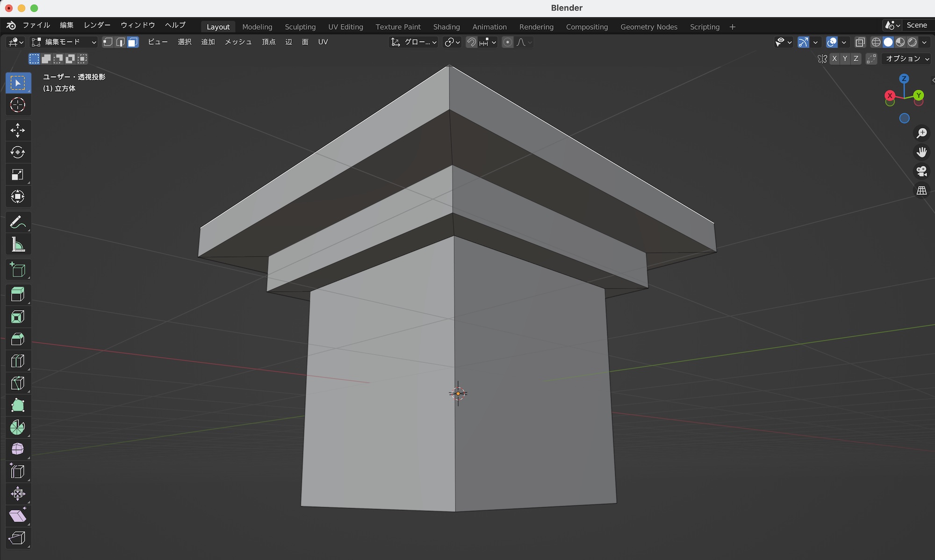Select the Knife tool
This screenshot has width=935, height=560.
[18, 383]
